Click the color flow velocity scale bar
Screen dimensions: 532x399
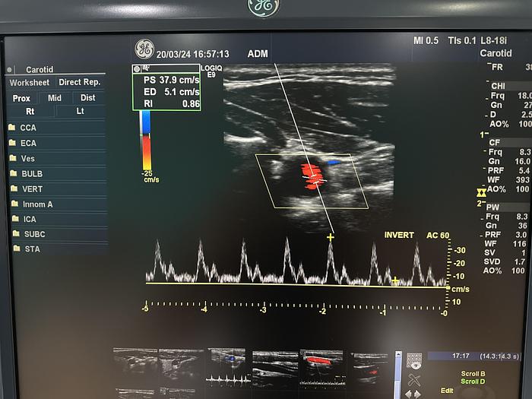(147, 141)
